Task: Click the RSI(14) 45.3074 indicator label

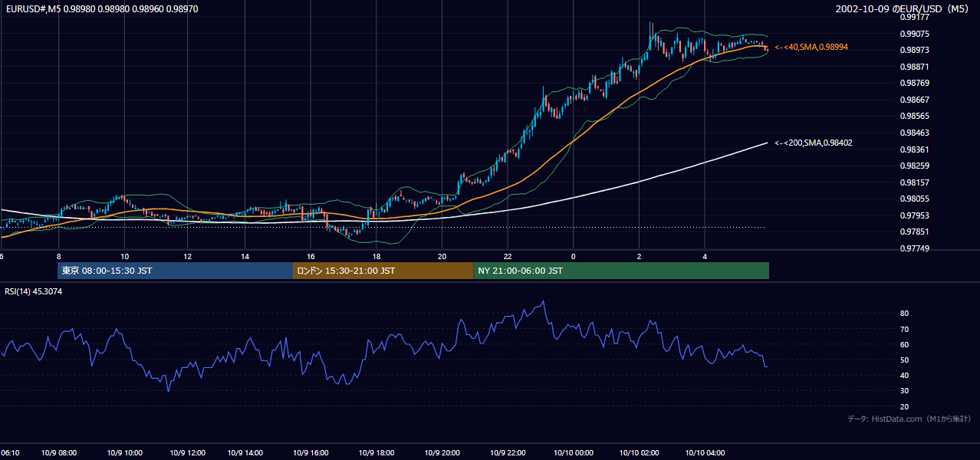Action: (34, 291)
